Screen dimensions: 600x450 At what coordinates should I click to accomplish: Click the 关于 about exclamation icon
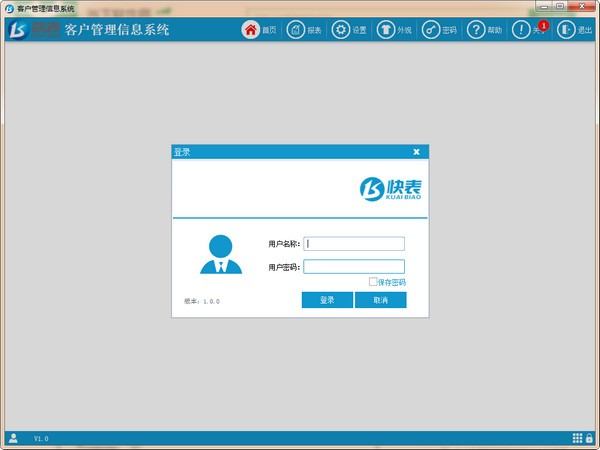pyautogui.click(x=521, y=31)
